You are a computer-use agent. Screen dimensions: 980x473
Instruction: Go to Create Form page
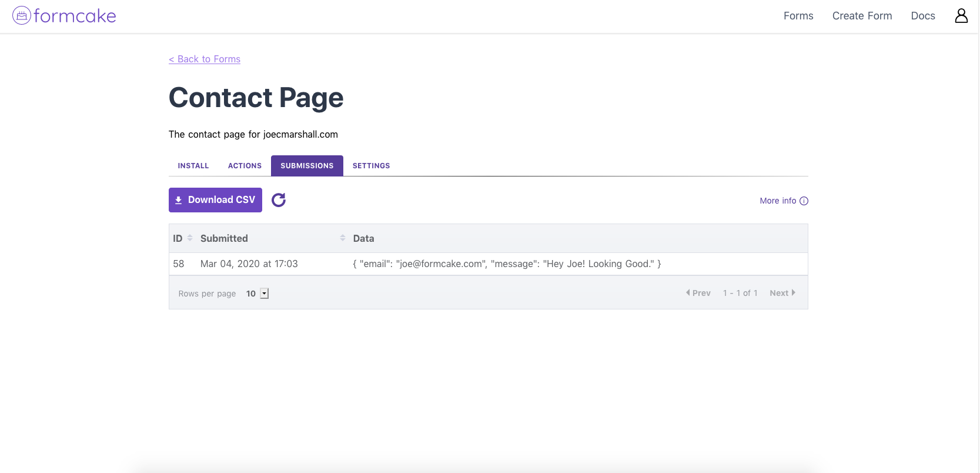click(862, 16)
